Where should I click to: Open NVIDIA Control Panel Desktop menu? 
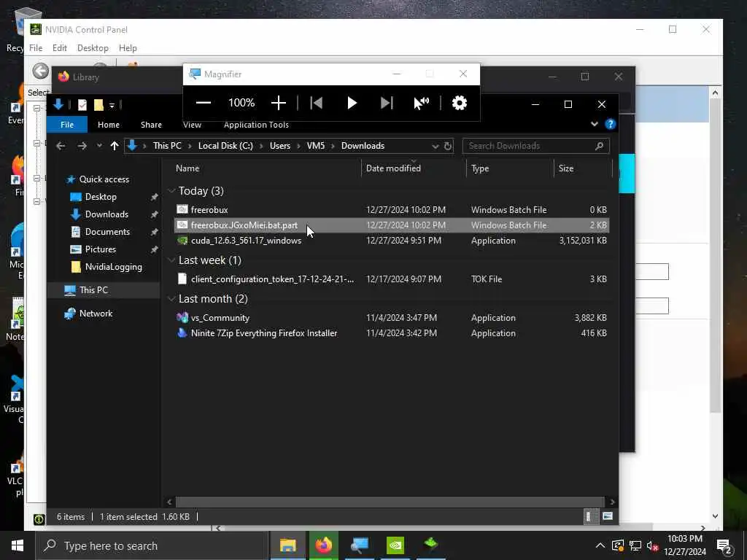(x=93, y=48)
